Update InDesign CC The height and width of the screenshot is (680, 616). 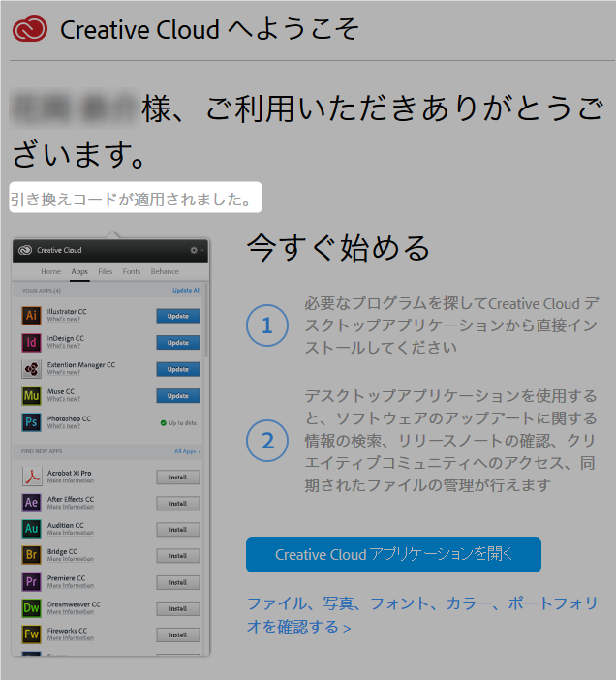pyautogui.click(x=178, y=343)
